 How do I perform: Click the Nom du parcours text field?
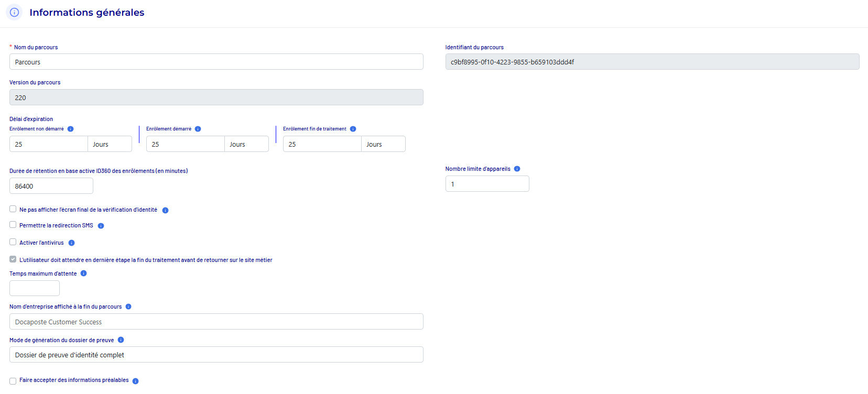216,62
